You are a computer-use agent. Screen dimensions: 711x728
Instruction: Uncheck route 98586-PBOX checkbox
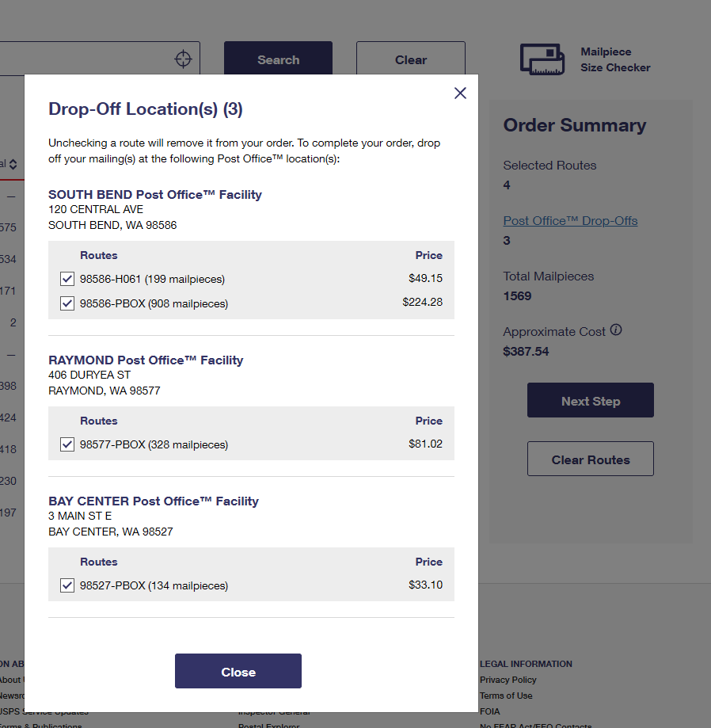pos(67,303)
